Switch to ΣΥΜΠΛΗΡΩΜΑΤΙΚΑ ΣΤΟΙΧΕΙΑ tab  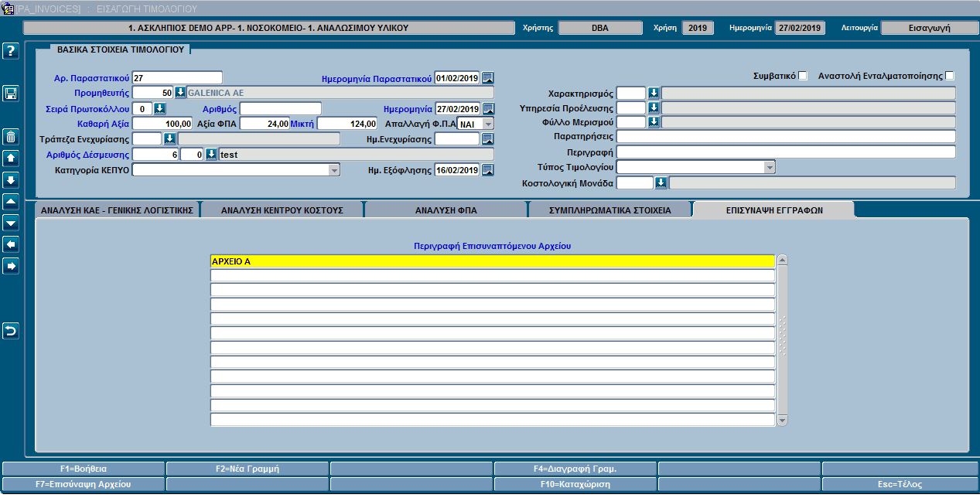[610, 210]
